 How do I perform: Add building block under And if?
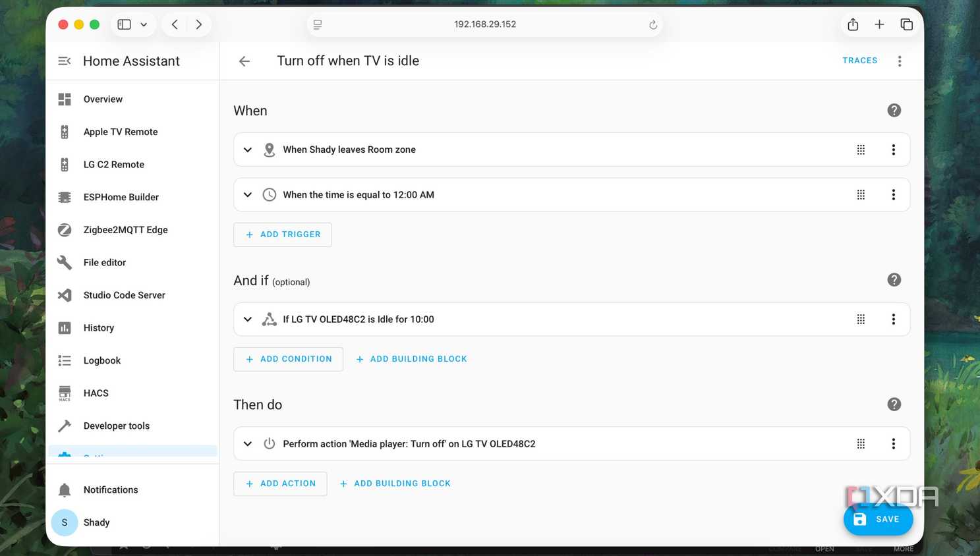(412, 359)
